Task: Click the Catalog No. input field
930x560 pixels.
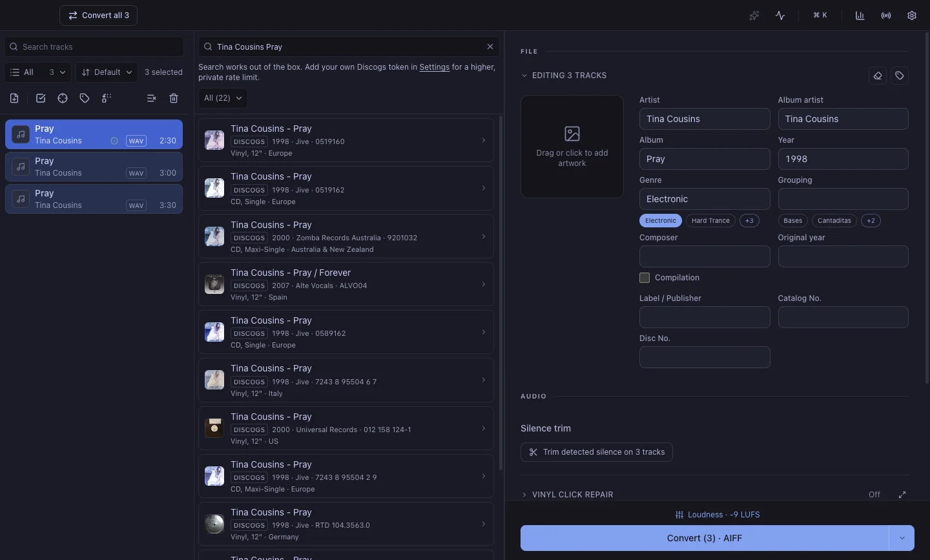Action: (843, 317)
